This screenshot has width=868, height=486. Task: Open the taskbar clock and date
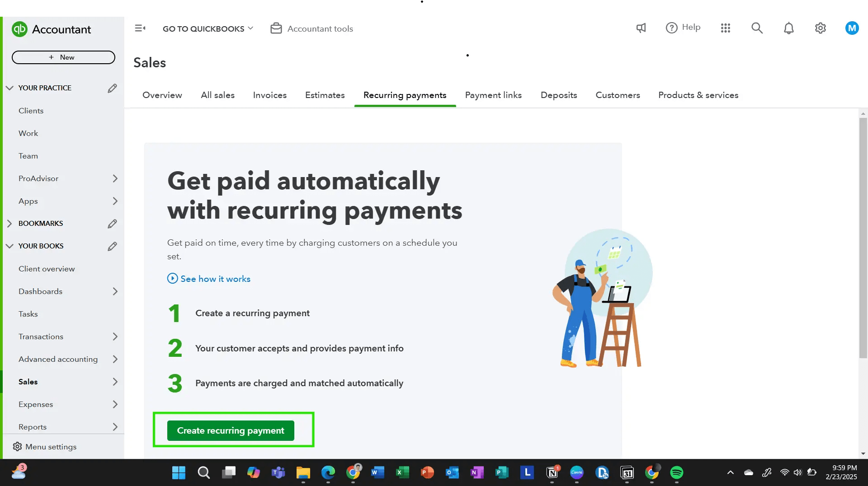click(x=841, y=472)
